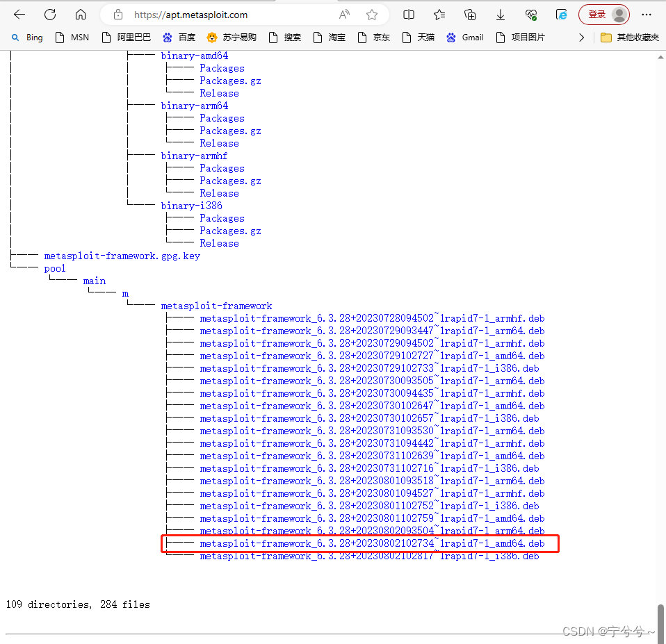Toggle the split screen view
The height and width of the screenshot is (644, 666).
(409, 15)
